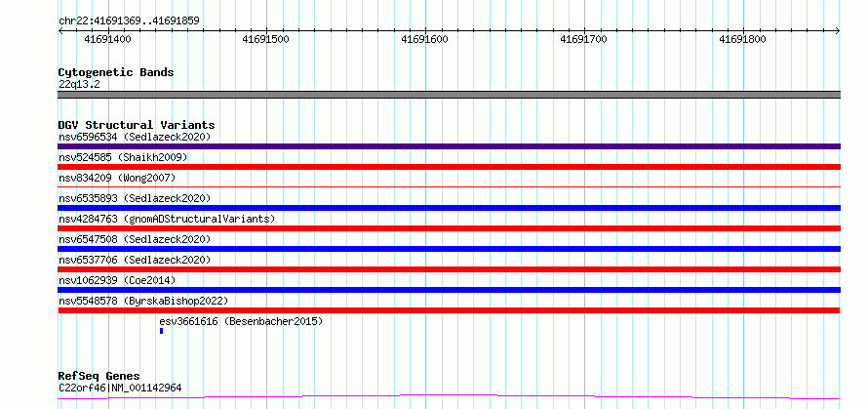Click the DGV Structural Variants track title
Image resolution: width=868 pixels, height=409 pixels.
click(137, 125)
